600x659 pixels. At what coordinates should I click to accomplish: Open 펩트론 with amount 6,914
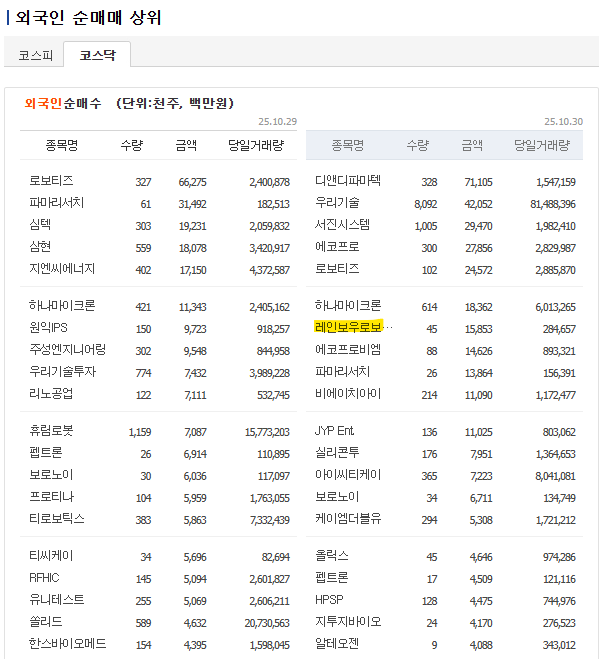[x=46, y=452]
